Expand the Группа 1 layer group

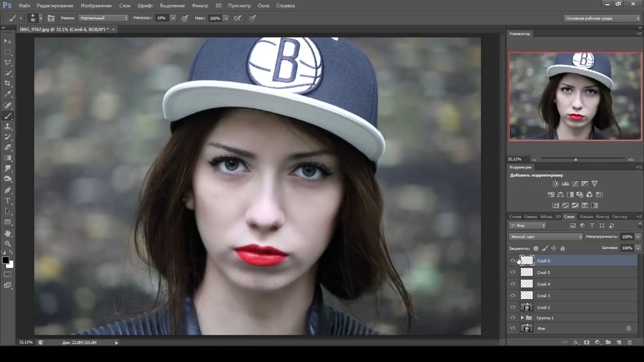(522, 318)
